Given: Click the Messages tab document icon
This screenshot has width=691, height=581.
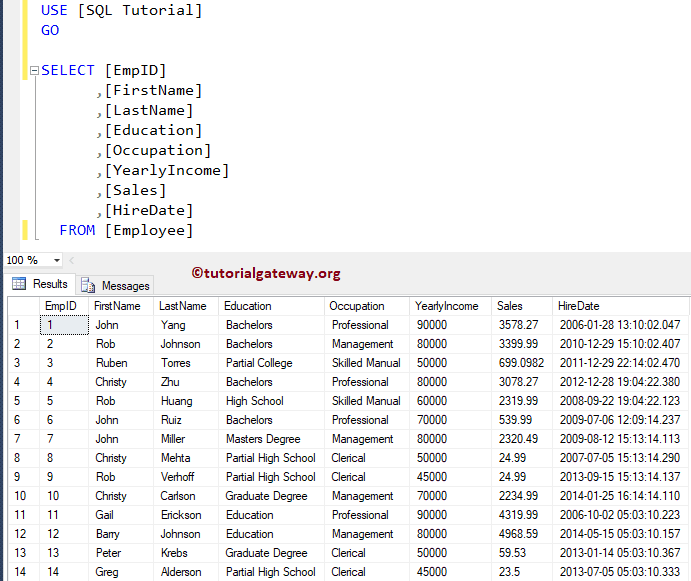Looking at the screenshot, I should click(x=88, y=285).
